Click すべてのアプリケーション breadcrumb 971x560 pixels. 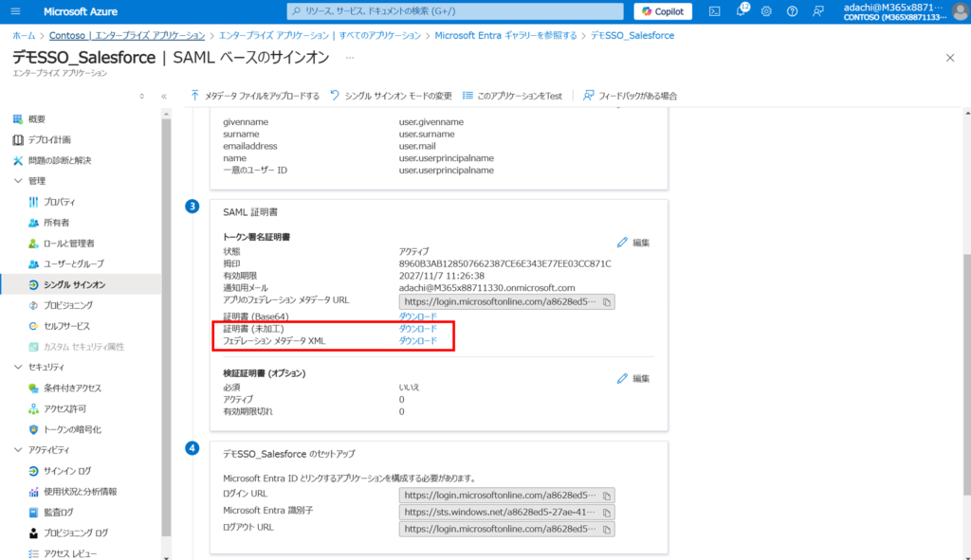click(x=320, y=35)
